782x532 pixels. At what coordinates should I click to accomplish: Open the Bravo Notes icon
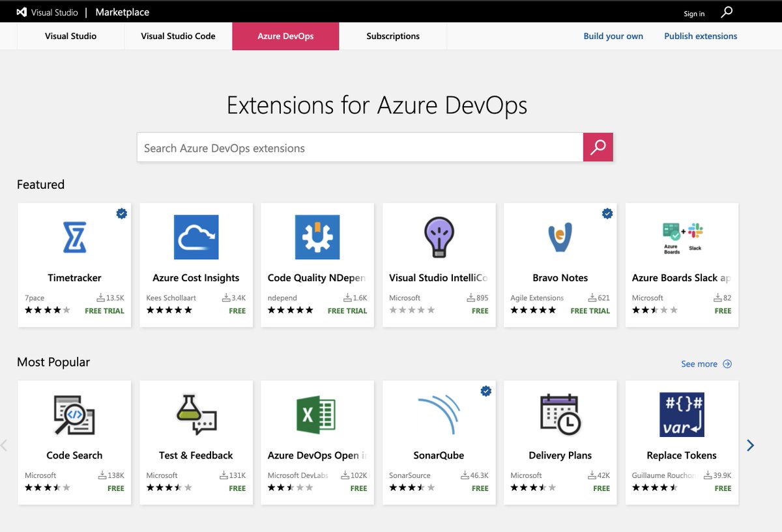point(560,237)
